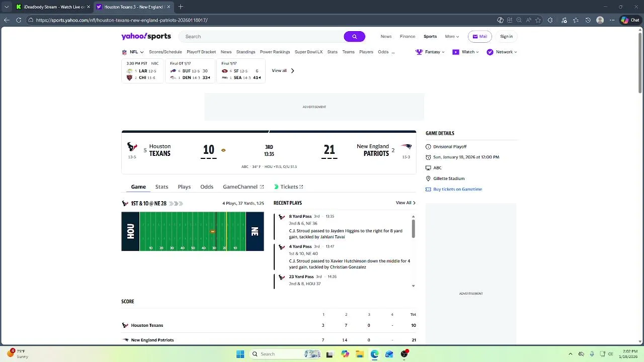Open Copilot Chat button
This screenshot has height=362, width=644.
pos(630,20)
